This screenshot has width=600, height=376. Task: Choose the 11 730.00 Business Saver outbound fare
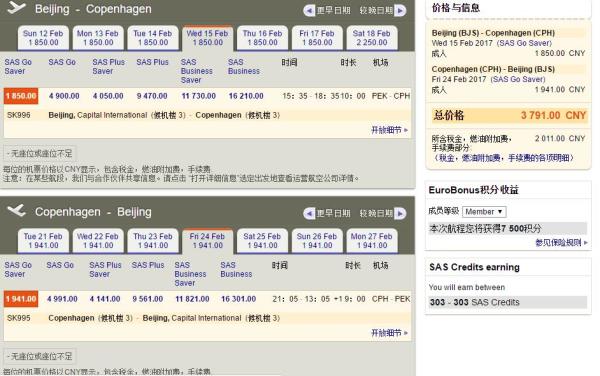[199, 96]
